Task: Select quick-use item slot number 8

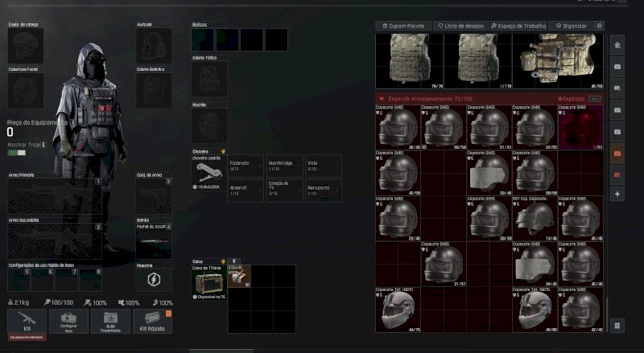Action: click(90, 280)
